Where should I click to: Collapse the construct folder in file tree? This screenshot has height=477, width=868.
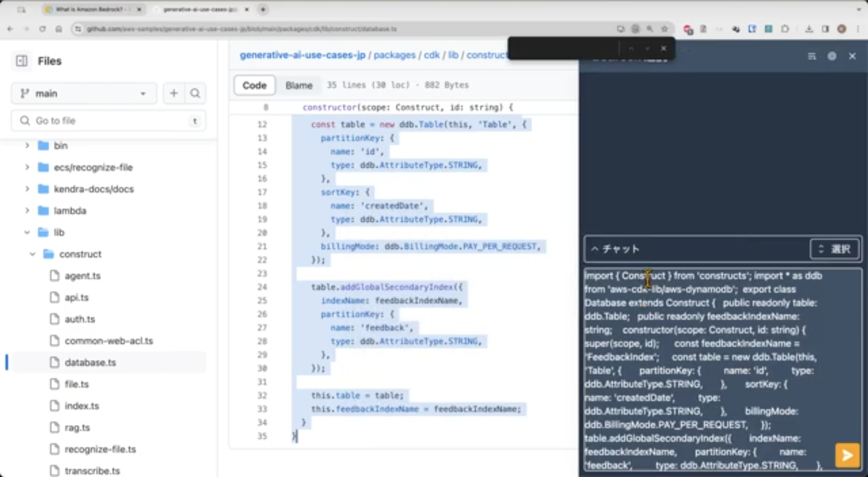[32, 254]
